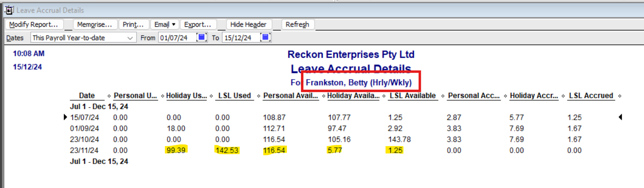This screenshot has height=188, width=644.
Task: Select the 23/11/24 date row
Action: pos(84,150)
